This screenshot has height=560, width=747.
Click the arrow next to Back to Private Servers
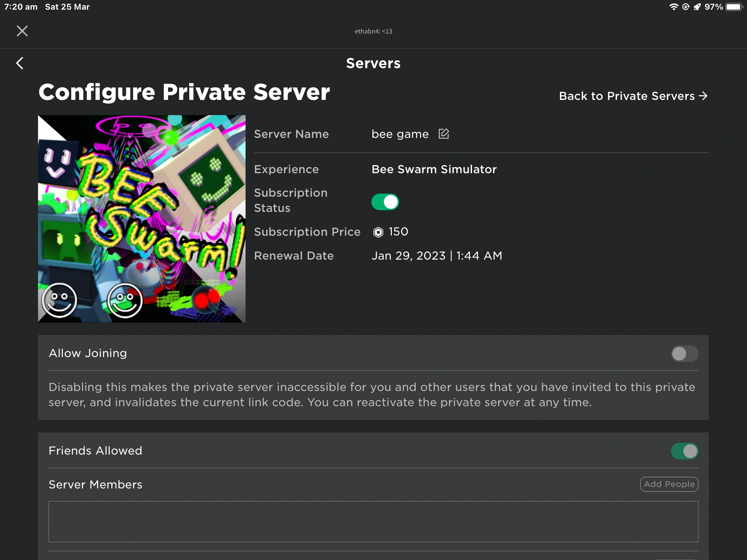click(704, 96)
